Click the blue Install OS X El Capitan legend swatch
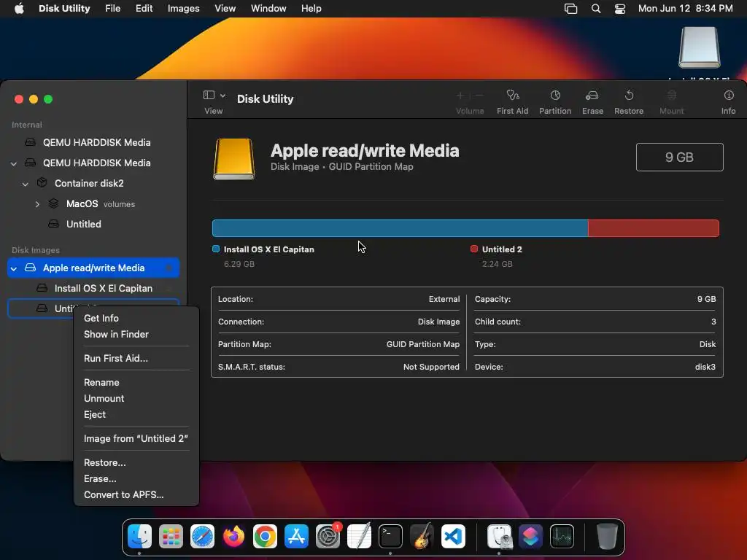Screen dimensions: 747x560 (216, 249)
